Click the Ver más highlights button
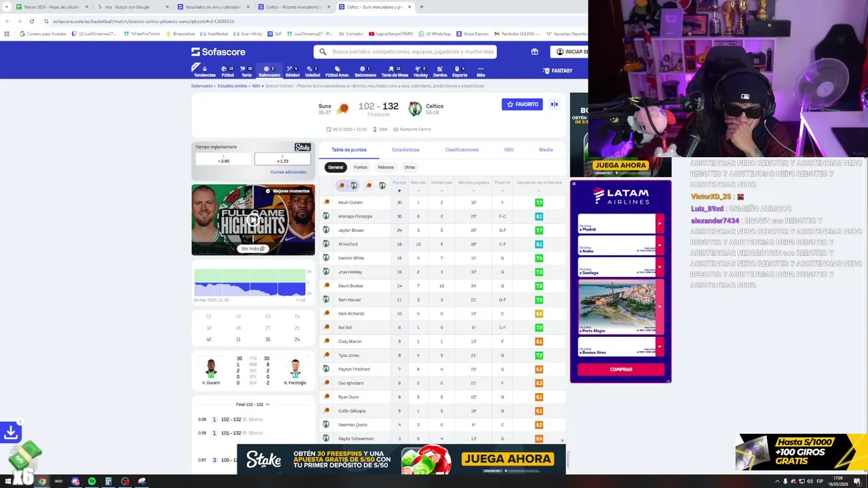This screenshot has height=488, width=868. (x=252, y=249)
